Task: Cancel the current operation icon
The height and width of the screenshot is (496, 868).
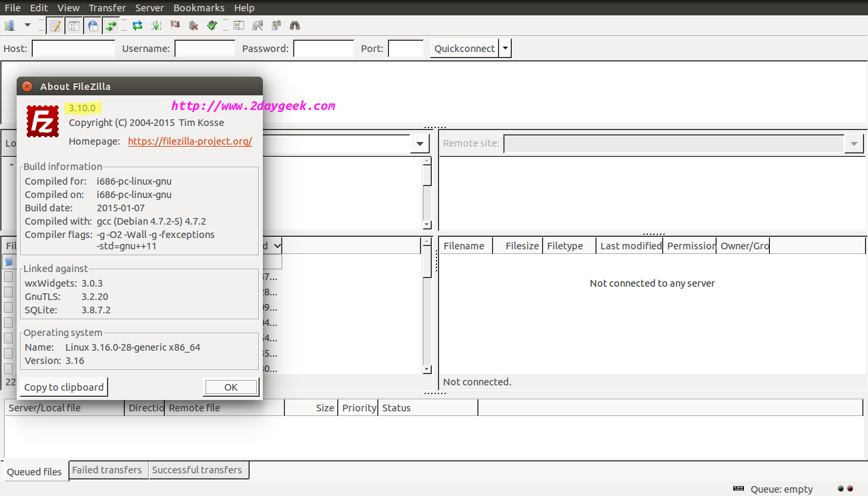Action: 175,26
